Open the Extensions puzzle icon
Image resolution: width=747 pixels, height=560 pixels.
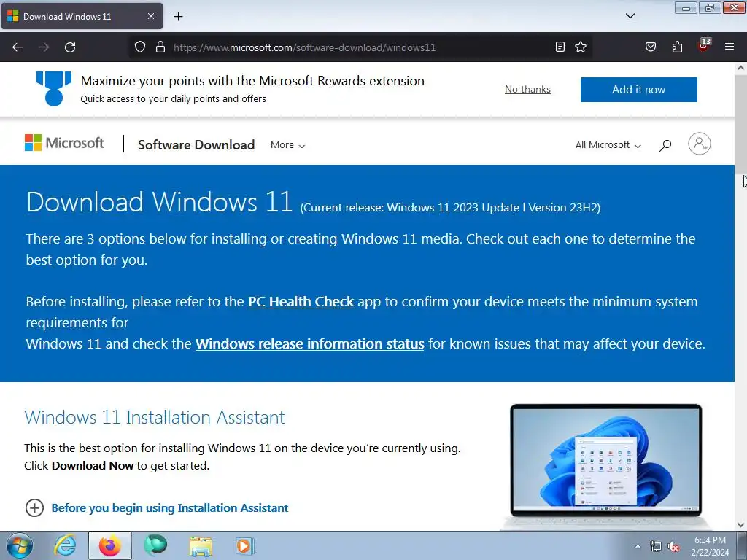tap(677, 47)
